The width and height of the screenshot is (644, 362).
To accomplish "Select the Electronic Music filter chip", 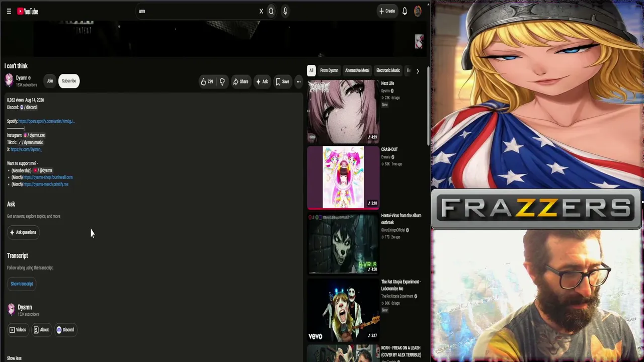I will [x=388, y=70].
